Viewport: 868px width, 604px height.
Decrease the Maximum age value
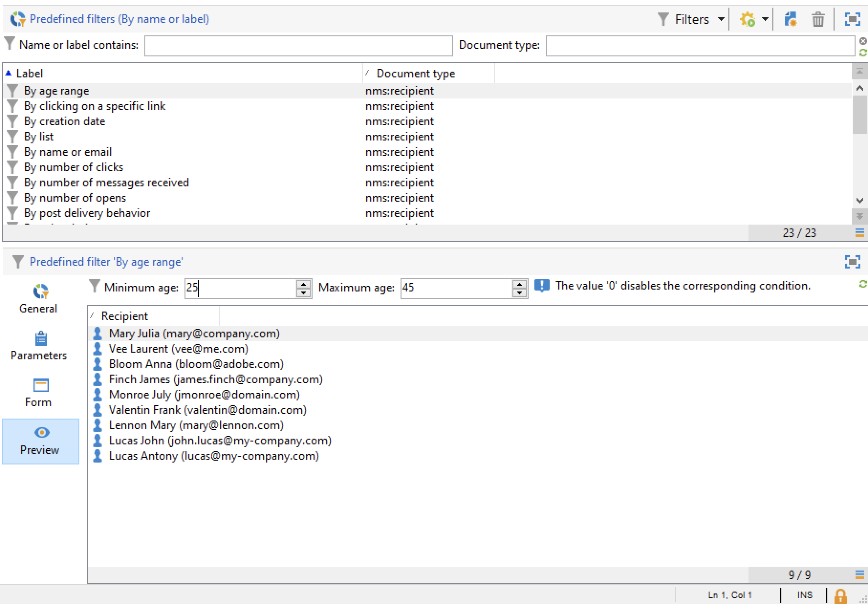pyautogui.click(x=520, y=292)
